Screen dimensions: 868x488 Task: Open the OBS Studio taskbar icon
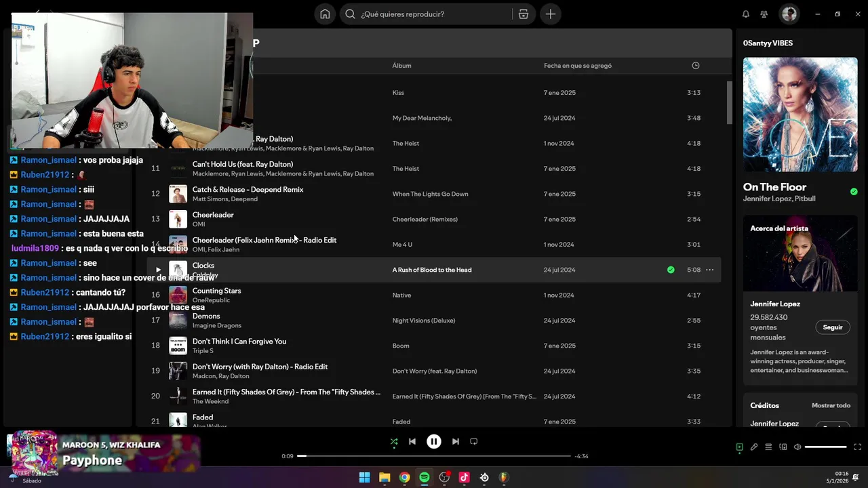(444, 477)
